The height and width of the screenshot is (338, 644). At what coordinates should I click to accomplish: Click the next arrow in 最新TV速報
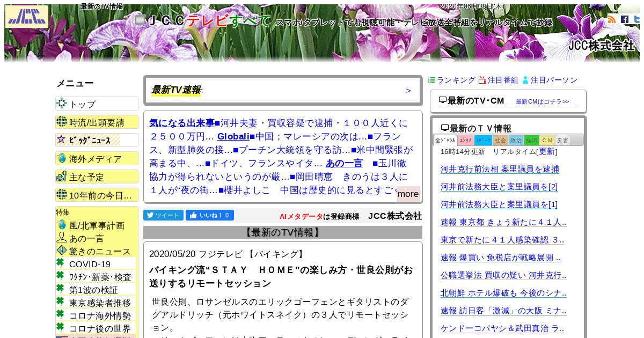pyautogui.click(x=408, y=90)
